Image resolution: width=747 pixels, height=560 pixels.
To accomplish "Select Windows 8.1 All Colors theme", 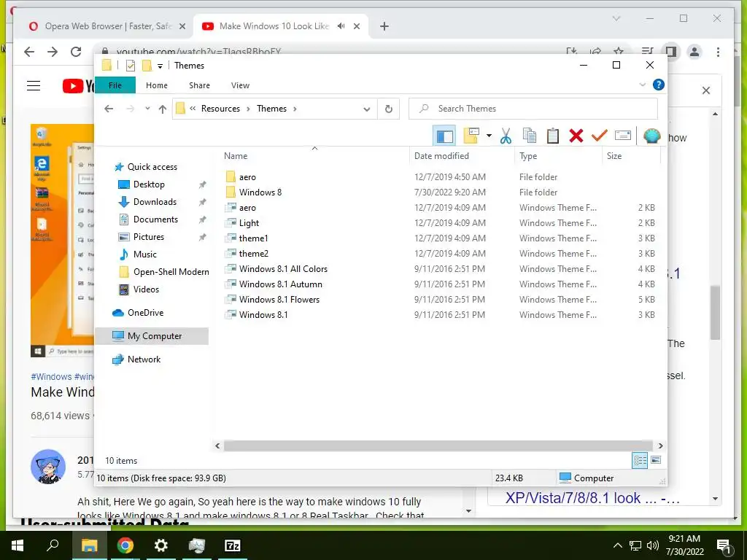I will [283, 268].
